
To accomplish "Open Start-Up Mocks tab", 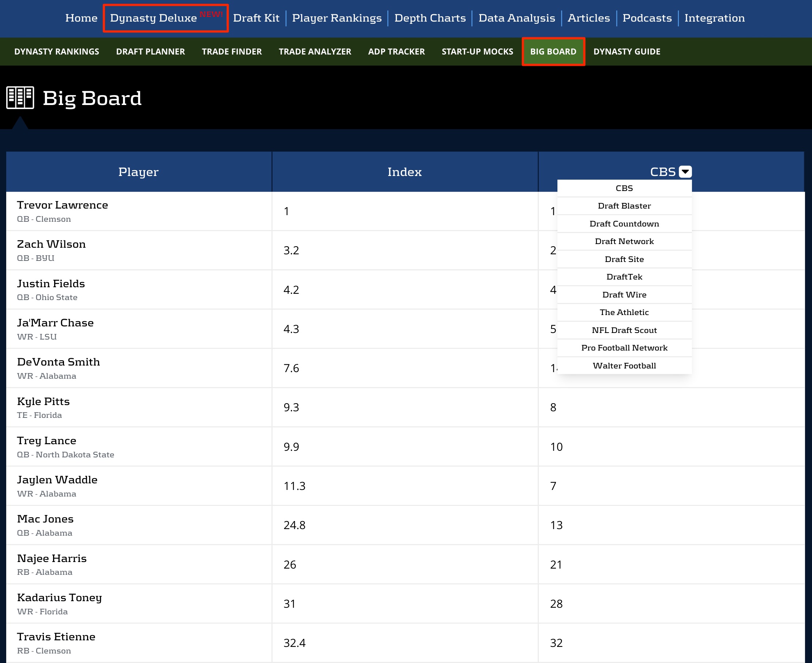I will click(477, 52).
